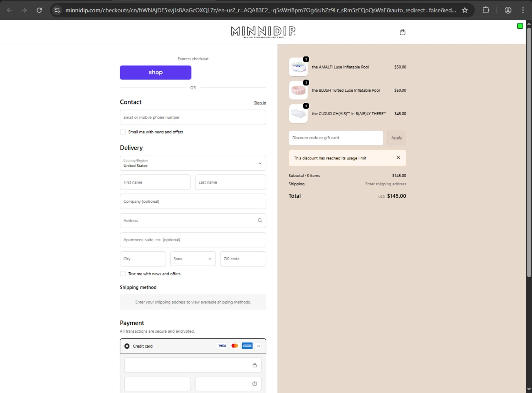This screenshot has height=393, width=532.
Task: Check Email me with news and offers
Action: tap(123, 132)
